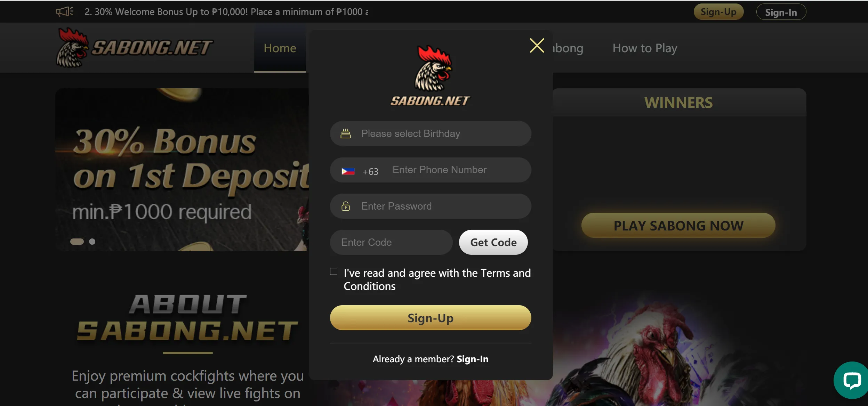Click the lock icon next to password field
This screenshot has height=406, width=868.
(345, 206)
